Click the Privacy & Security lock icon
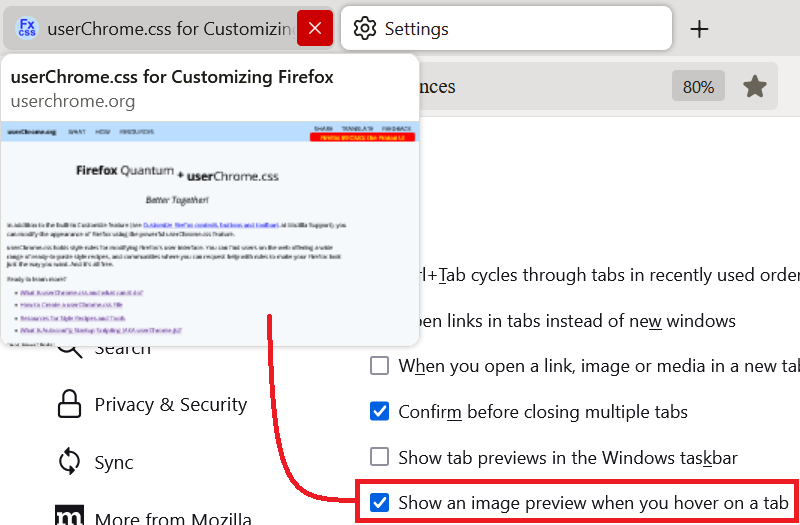This screenshot has width=800, height=525. (69, 404)
